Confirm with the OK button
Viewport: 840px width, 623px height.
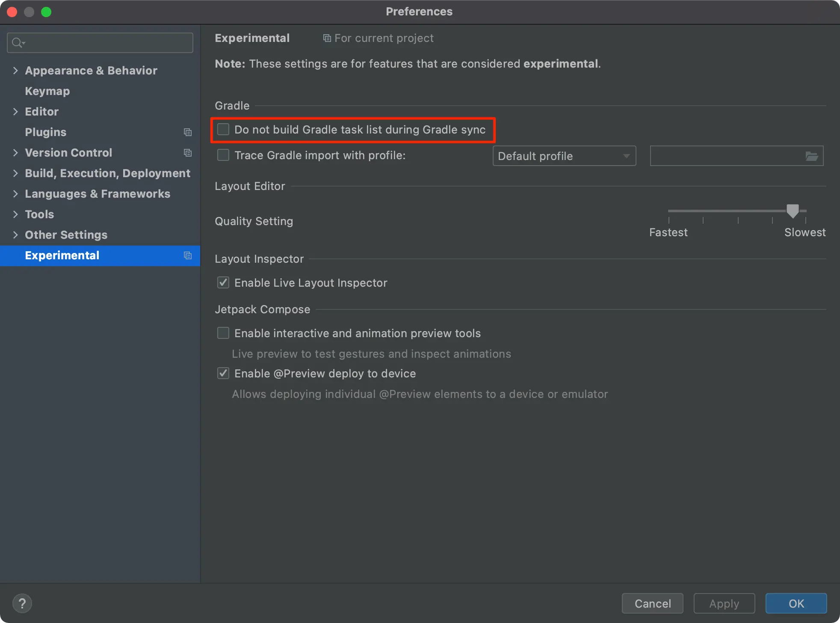796,603
